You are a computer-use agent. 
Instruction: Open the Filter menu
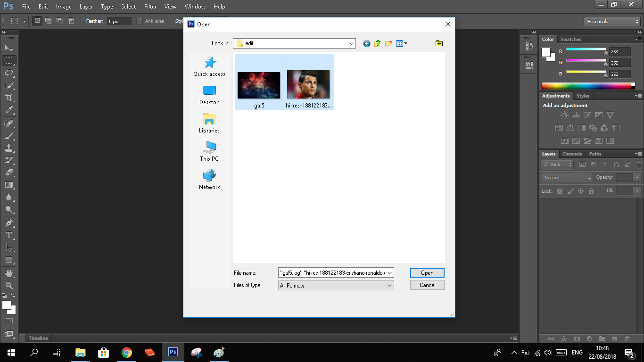[150, 7]
